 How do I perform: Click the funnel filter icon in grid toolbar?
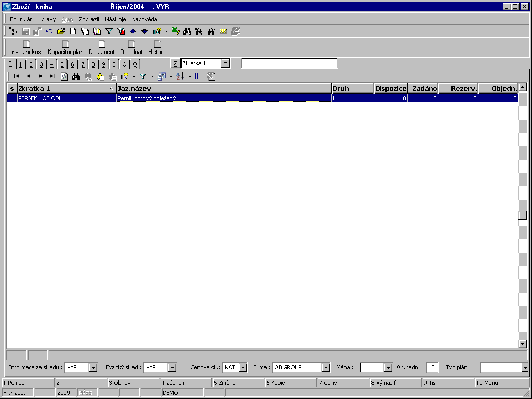tap(143, 76)
